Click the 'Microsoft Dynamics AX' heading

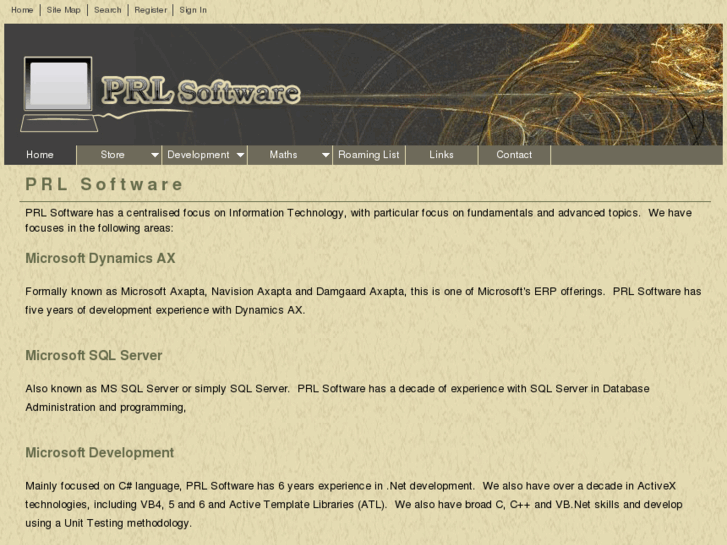click(x=100, y=258)
